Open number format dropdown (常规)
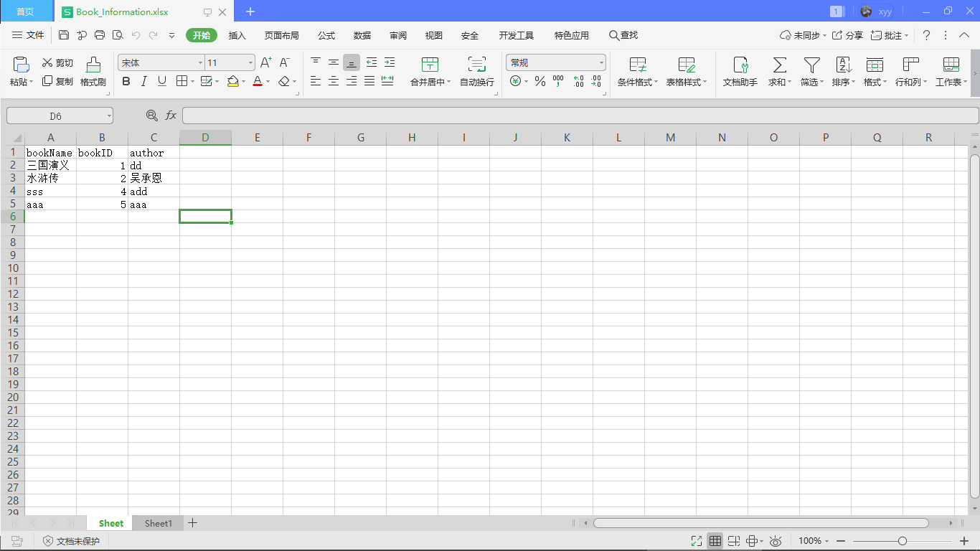The height and width of the screenshot is (551, 980). point(601,63)
